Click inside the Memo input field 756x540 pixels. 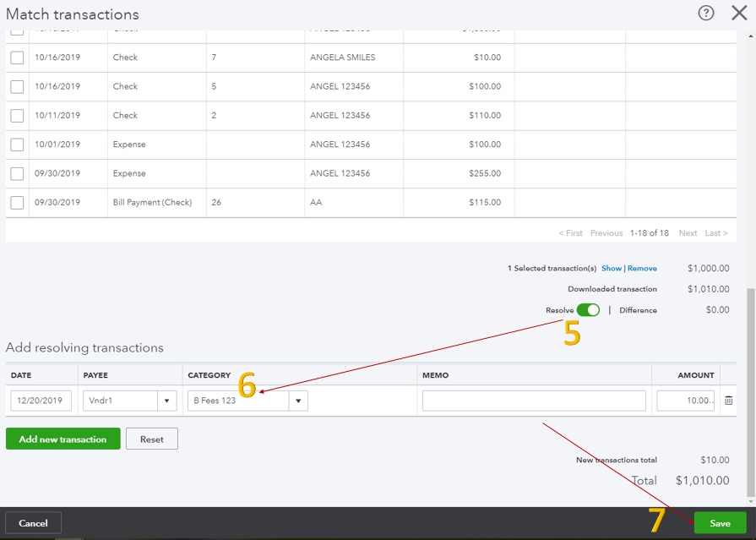coord(534,401)
